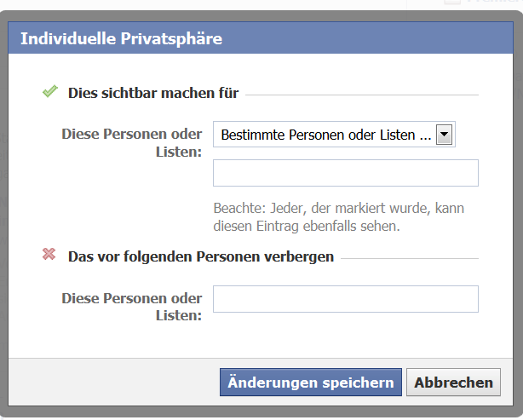Image resolution: width=523 pixels, height=420 pixels.
Task: Click red X icon beside "Das vor folgenden Personen verbergen"
Action: (x=49, y=255)
